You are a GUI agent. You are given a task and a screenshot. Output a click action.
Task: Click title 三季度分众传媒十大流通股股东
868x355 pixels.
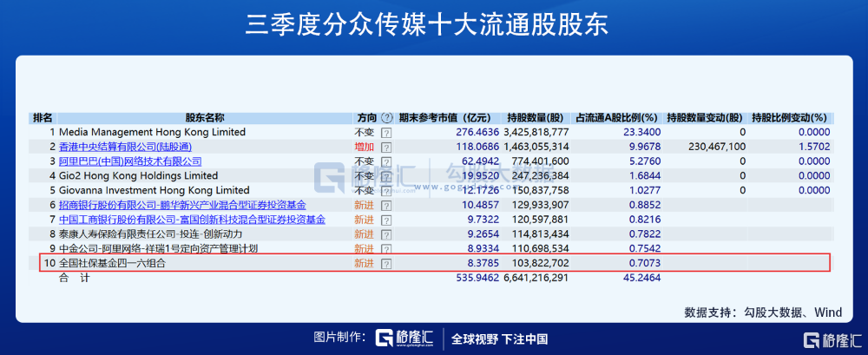427,25
